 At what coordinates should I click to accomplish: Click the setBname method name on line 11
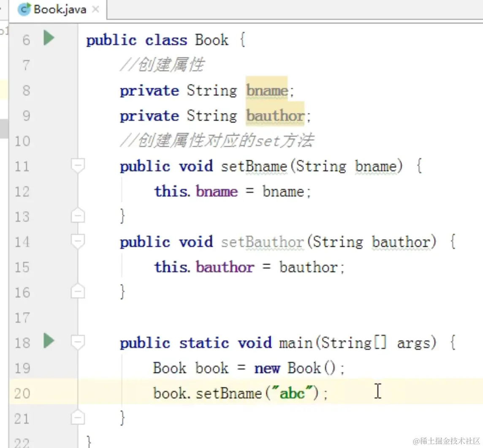pos(254,167)
